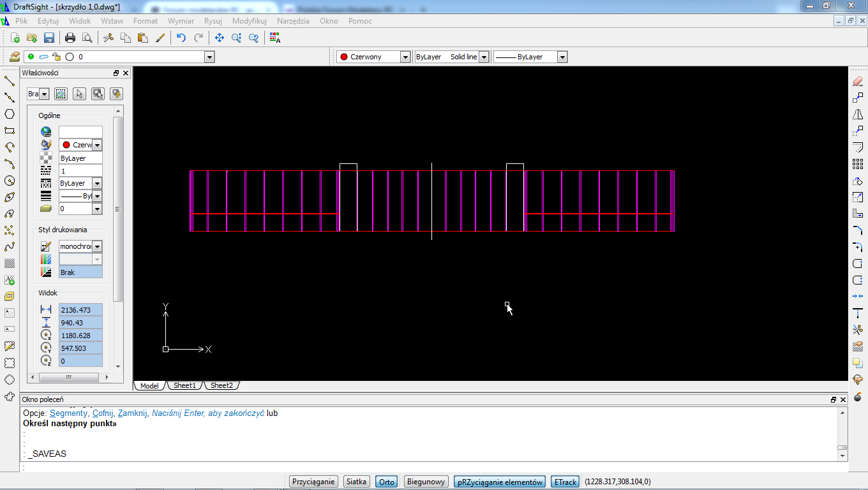Open the monochrome print style dropdown
This screenshot has height=490, width=868.
tap(97, 246)
